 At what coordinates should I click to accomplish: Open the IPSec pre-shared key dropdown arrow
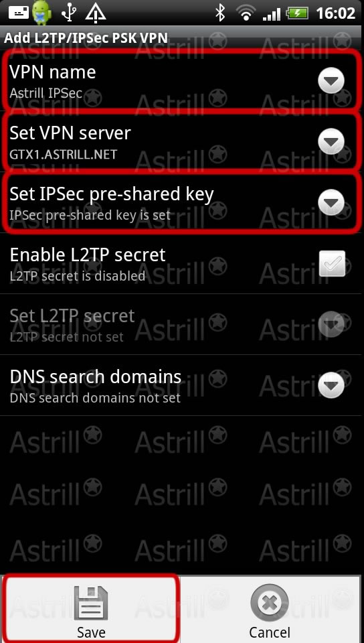point(331,202)
